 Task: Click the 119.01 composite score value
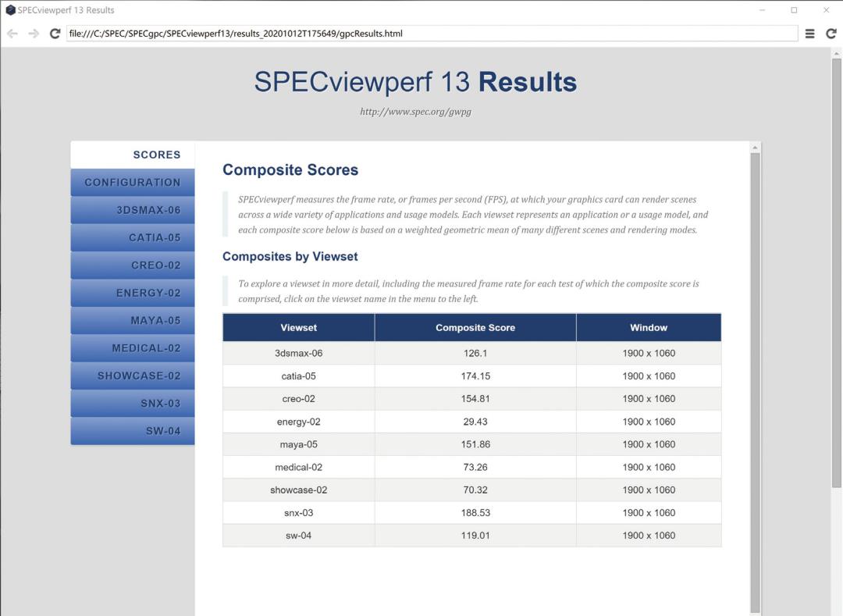tap(475, 536)
